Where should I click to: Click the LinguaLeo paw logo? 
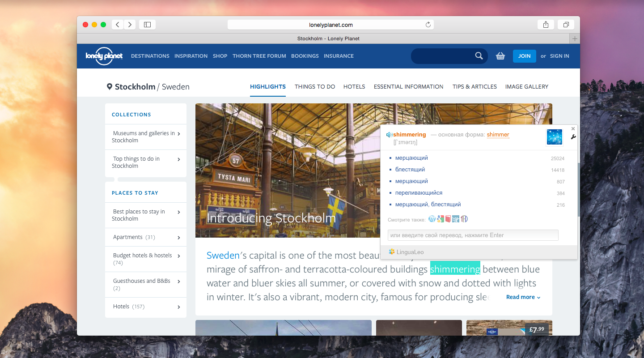pyautogui.click(x=392, y=251)
